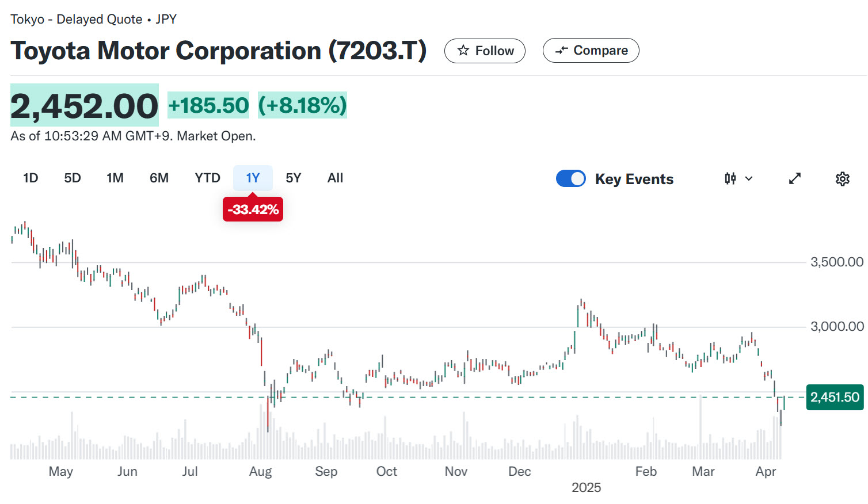
Task: Switch chart to 1M range
Action: [x=115, y=178]
